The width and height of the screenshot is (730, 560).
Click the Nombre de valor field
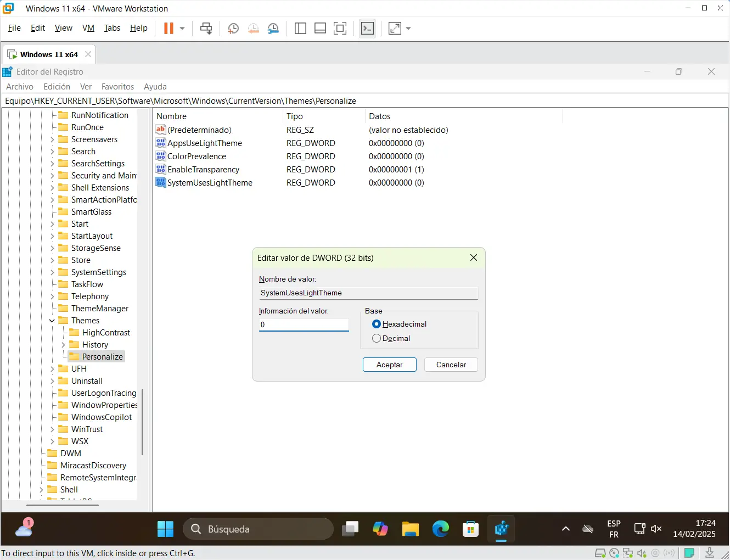point(368,293)
